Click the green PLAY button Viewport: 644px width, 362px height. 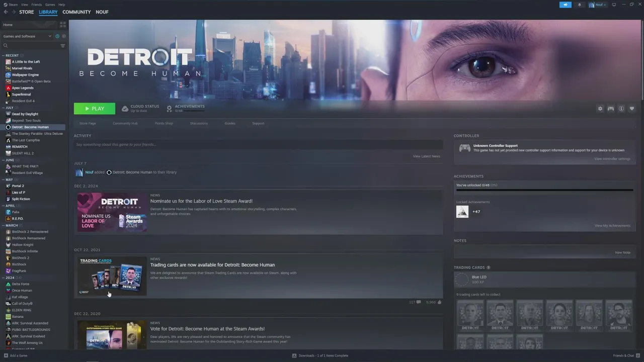click(x=95, y=109)
